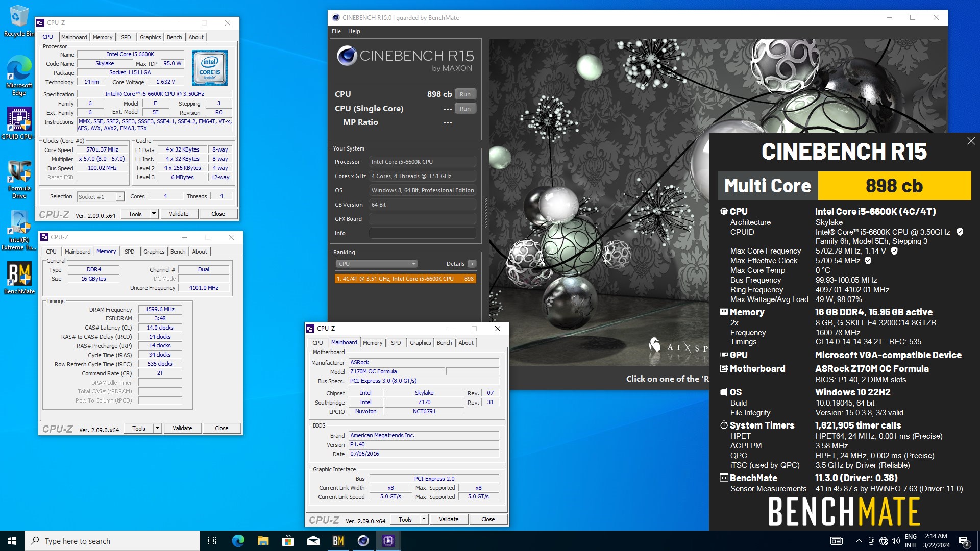980x551 pixels.
Task: Switch to BenchMate taskbar button
Action: click(x=338, y=541)
